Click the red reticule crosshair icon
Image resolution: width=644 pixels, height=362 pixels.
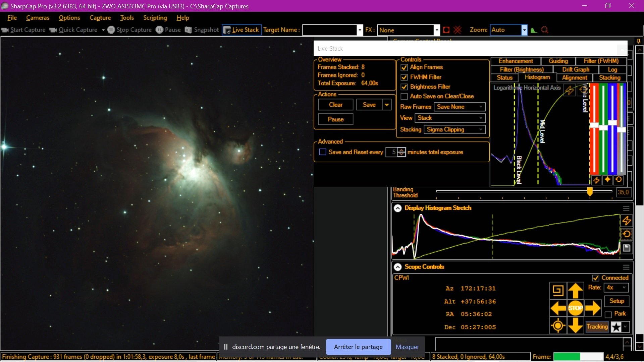click(457, 30)
